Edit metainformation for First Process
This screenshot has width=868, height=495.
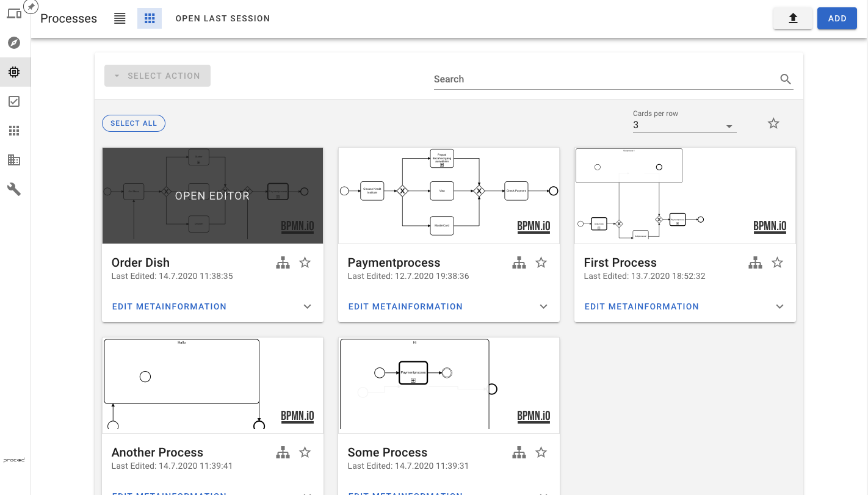tap(642, 306)
